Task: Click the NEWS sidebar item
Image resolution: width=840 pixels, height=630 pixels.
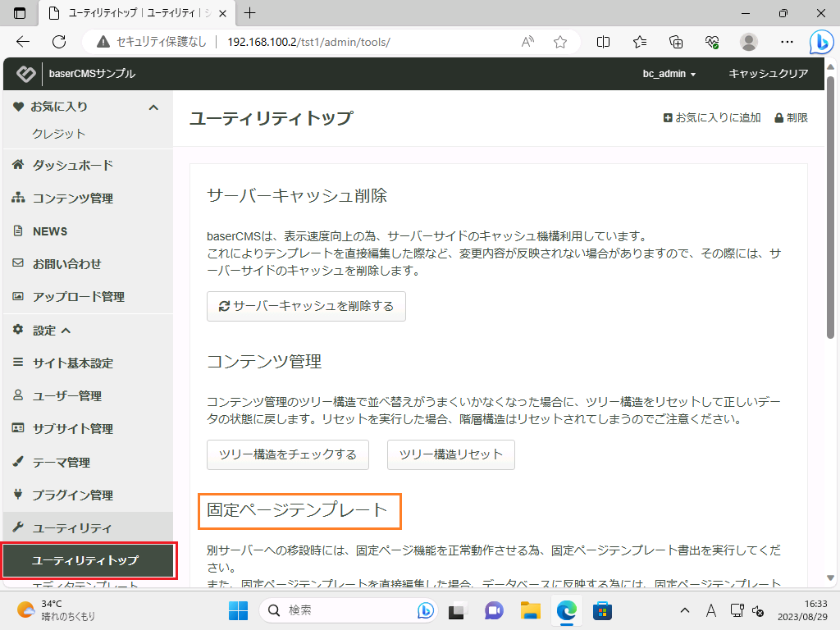Action: (x=50, y=231)
